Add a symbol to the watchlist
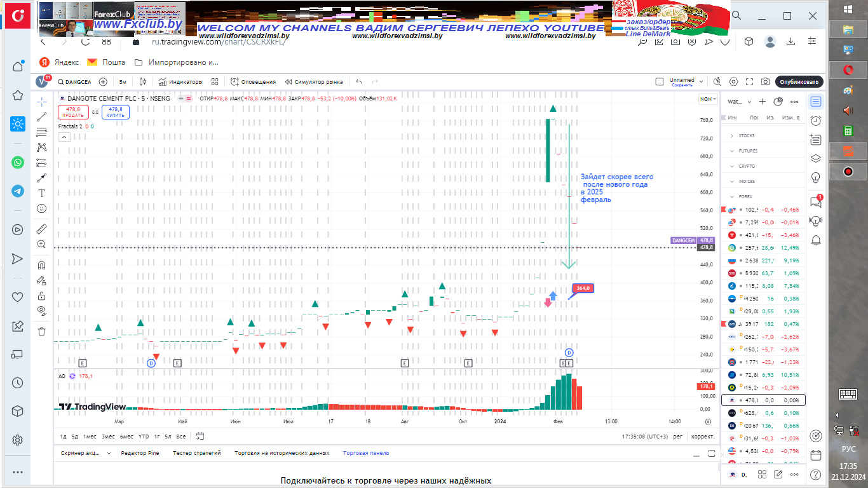Screen dimensions: 868x488 point(763,102)
